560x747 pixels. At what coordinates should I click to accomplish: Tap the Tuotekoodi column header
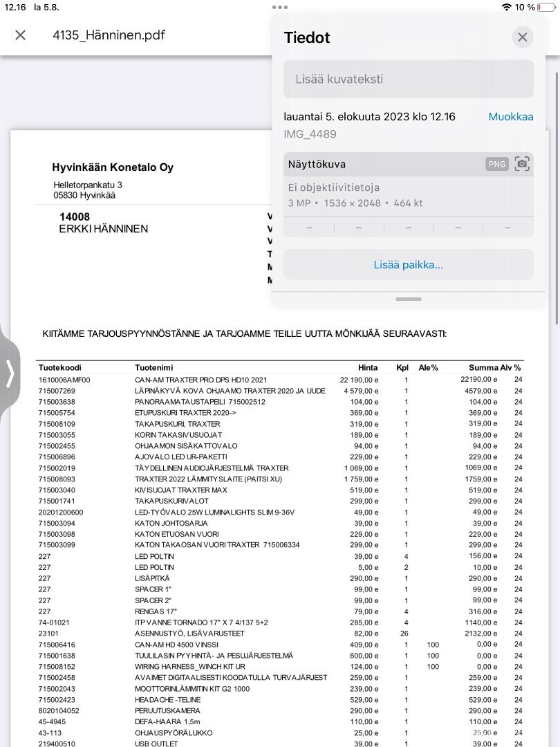point(60,367)
